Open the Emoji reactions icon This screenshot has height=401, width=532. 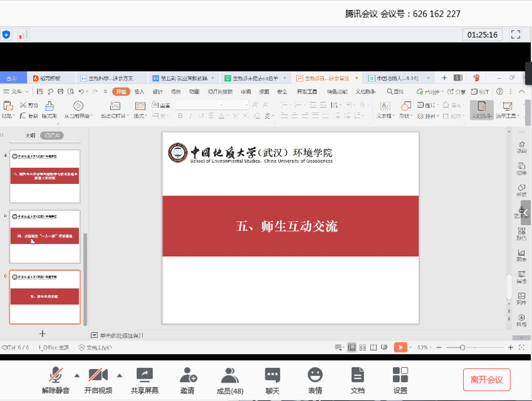(315, 380)
